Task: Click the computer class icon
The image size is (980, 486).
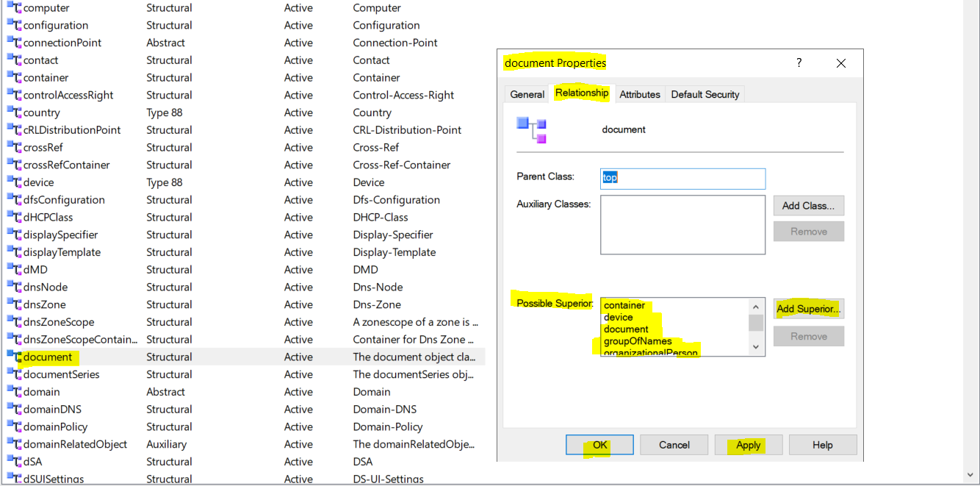Action: tap(15, 7)
